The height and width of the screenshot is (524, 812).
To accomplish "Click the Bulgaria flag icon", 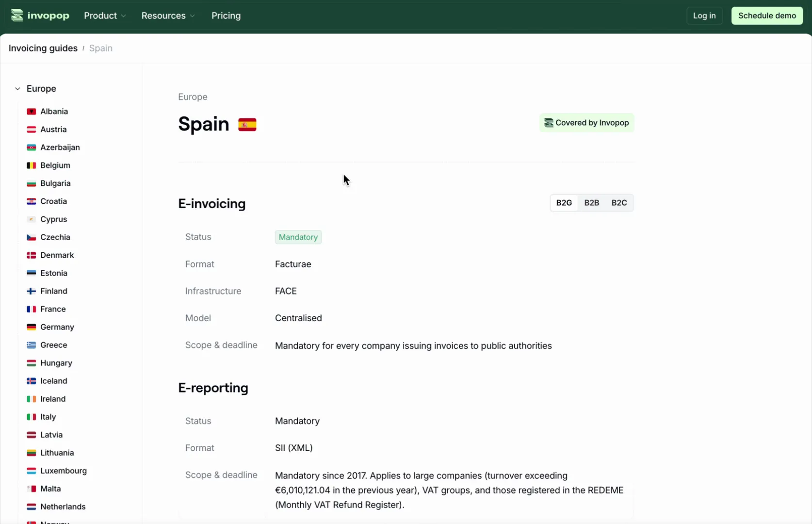I will (32, 183).
